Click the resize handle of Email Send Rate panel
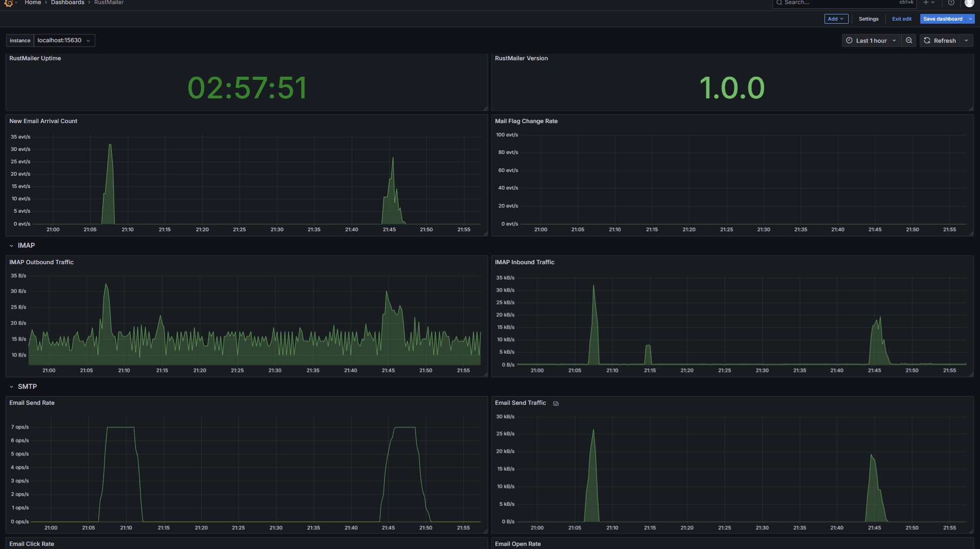The height and width of the screenshot is (549, 980). pyautogui.click(x=485, y=531)
